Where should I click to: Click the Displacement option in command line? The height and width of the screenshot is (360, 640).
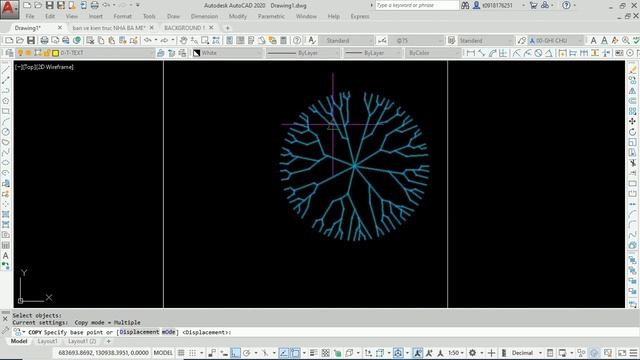tap(139, 332)
